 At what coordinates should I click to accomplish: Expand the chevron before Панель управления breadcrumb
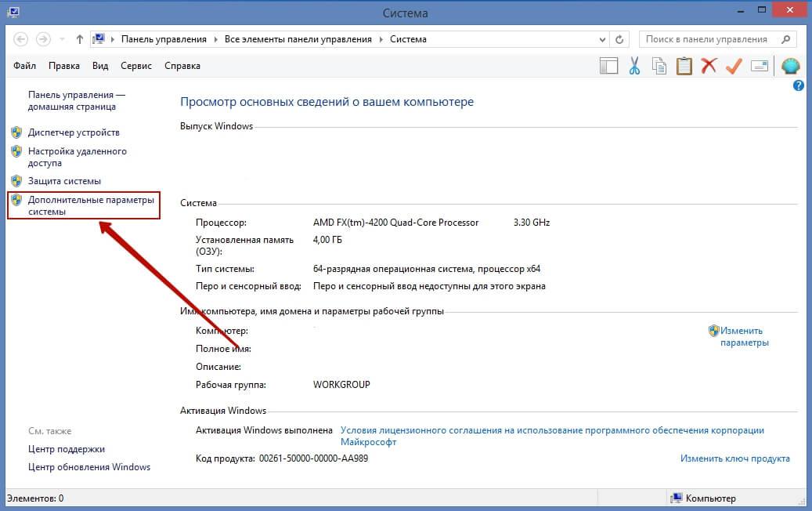pyautogui.click(x=113, y=39)
